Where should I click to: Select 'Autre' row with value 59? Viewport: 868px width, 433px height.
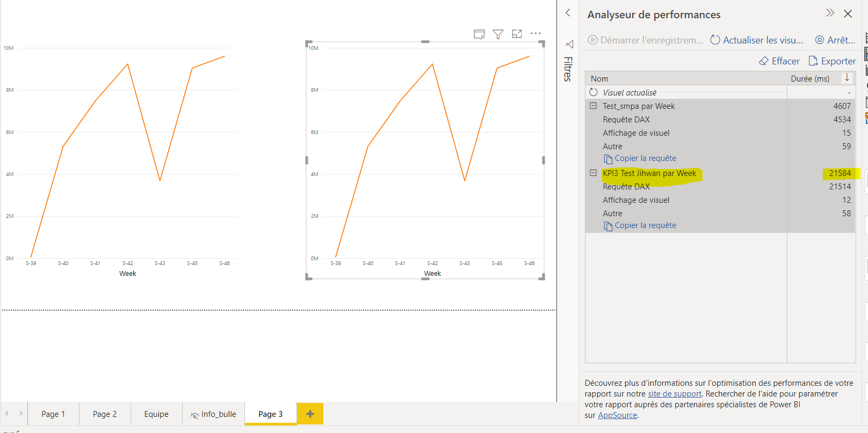click(720, 146)
